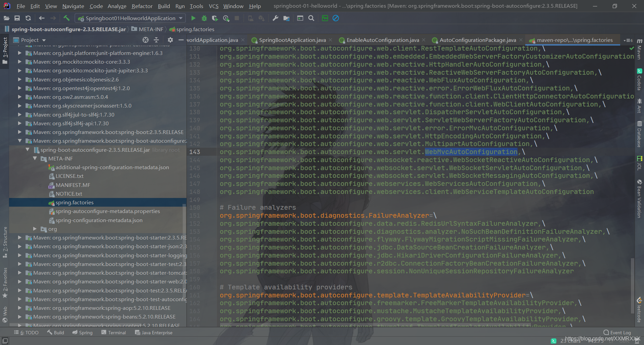Open the Event Log
This screenshot has width=644, height=345.
point(617,333)
